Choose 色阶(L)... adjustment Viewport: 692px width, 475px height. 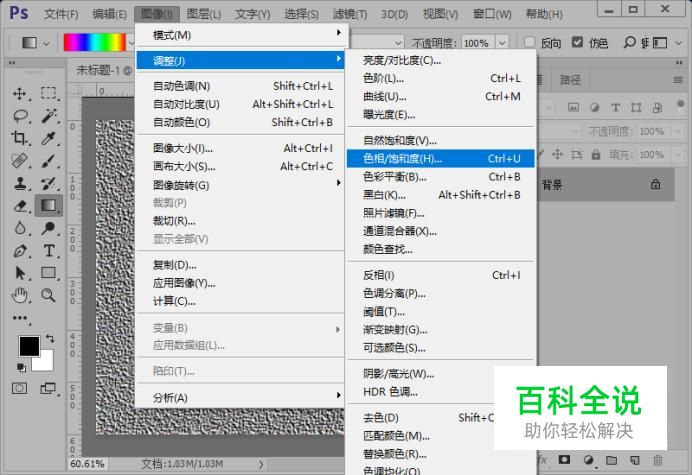pos(440,78)
